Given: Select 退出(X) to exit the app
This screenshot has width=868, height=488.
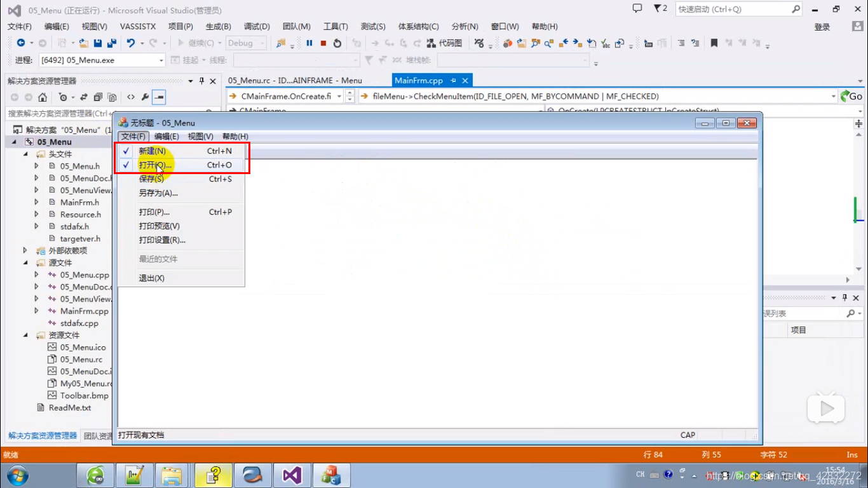Looking at the screenshot, I should [x=181, y=278].
